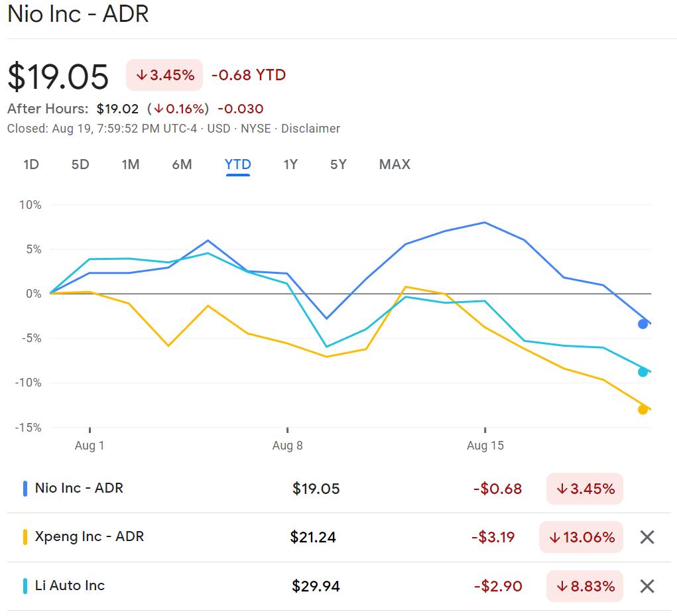The width and height of the screenshot is (677, 616).
Task: Click the teal Li Auto legend marker
Action: 26,586
